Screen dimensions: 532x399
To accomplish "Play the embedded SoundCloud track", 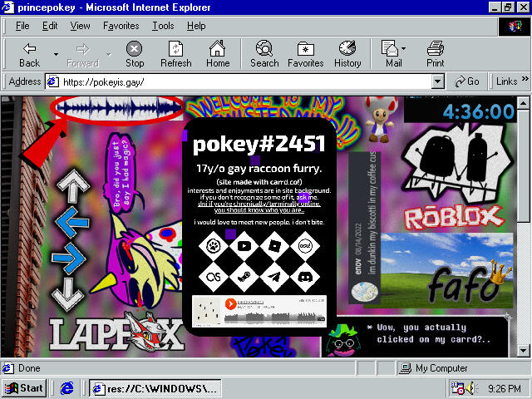I will [x=230, y=302].
